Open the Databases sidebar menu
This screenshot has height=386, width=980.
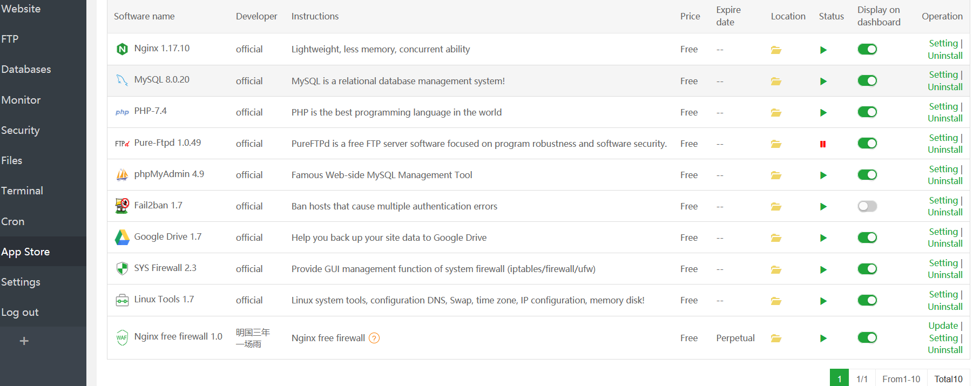tap(26, 70)
